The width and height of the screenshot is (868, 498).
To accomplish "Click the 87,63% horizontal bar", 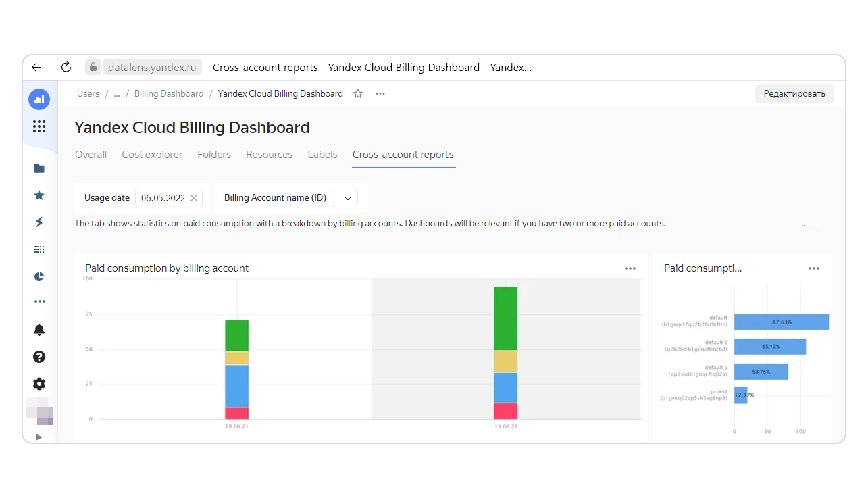I will [782, 322].
